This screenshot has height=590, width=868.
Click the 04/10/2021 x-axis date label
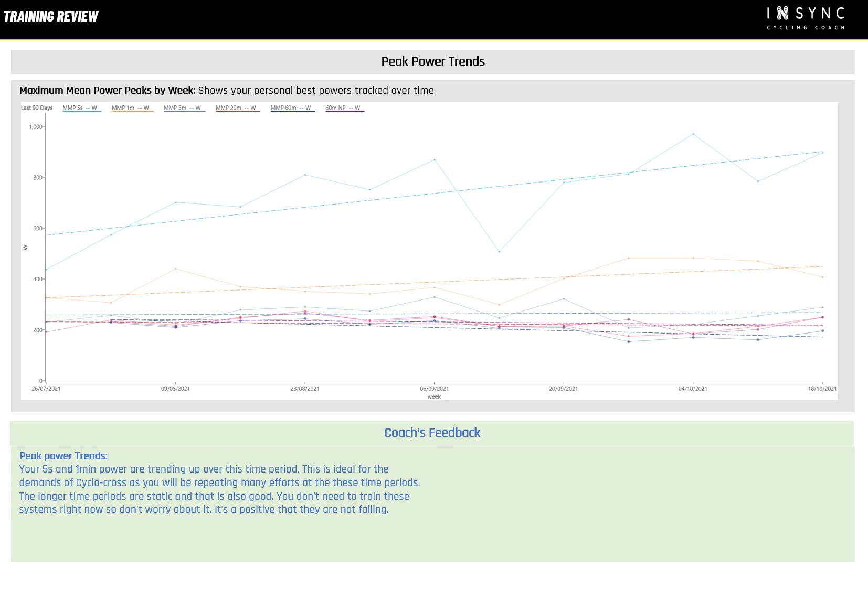(693, 389)
